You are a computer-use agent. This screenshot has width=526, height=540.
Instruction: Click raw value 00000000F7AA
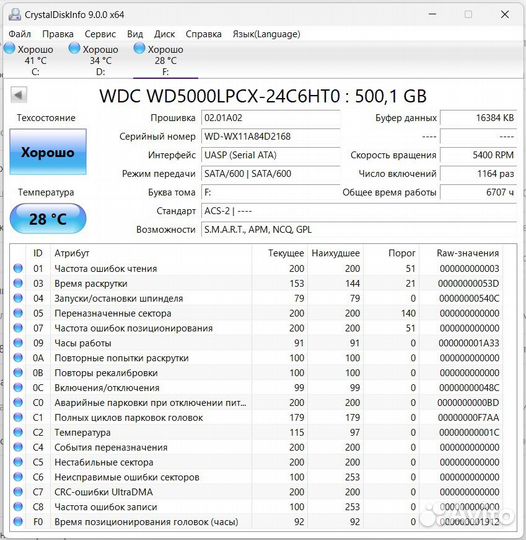[468, 417]
